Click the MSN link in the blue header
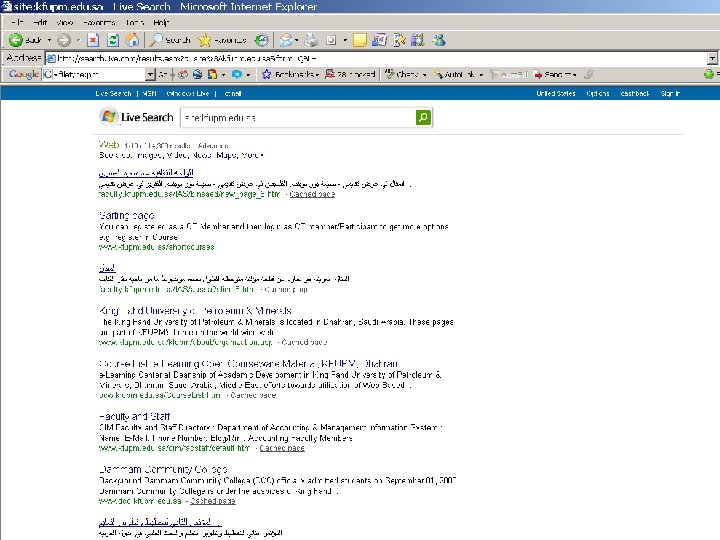The width and height of the screenshot is (720, 540). tap(149, 93)
